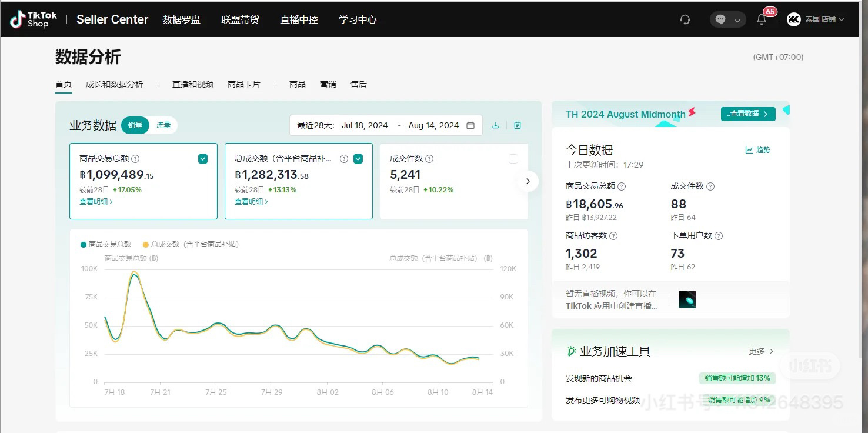The width and height of the screenshot is (868, 433).
Task: Select the 商品 tab
Action: click(298, 84)
